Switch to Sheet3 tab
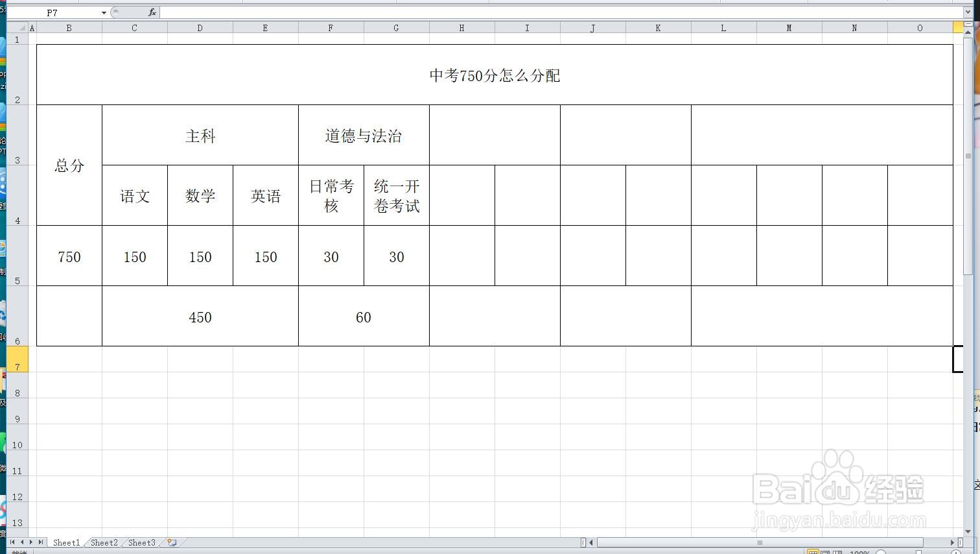 coord(141,542)
